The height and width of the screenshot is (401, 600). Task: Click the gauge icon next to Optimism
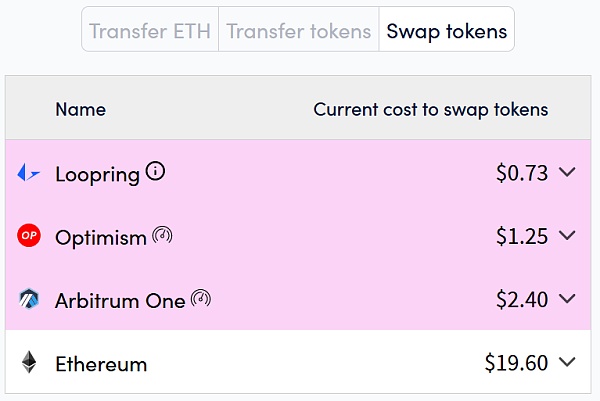pyautogui.click(x=162, y=236)
